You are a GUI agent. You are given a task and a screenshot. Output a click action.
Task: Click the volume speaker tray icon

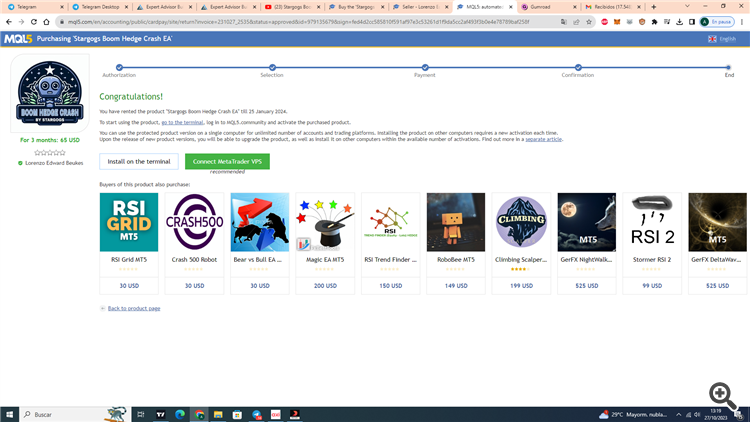(x=697, y=415)
